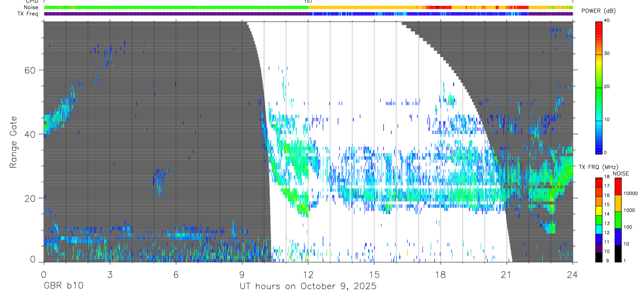Click the '12' tick on the TX FRQ scale
644x297 pixels.
[607, 233]
